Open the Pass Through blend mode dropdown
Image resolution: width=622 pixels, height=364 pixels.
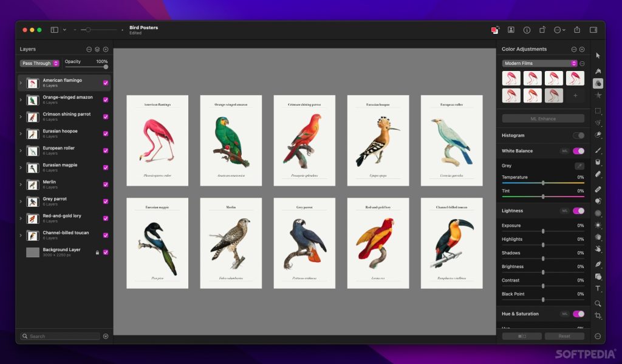[x=39, y=63]
